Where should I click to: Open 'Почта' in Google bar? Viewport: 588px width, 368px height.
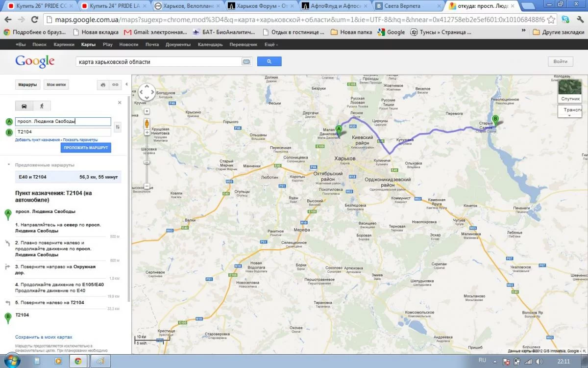tap(152, 44)
